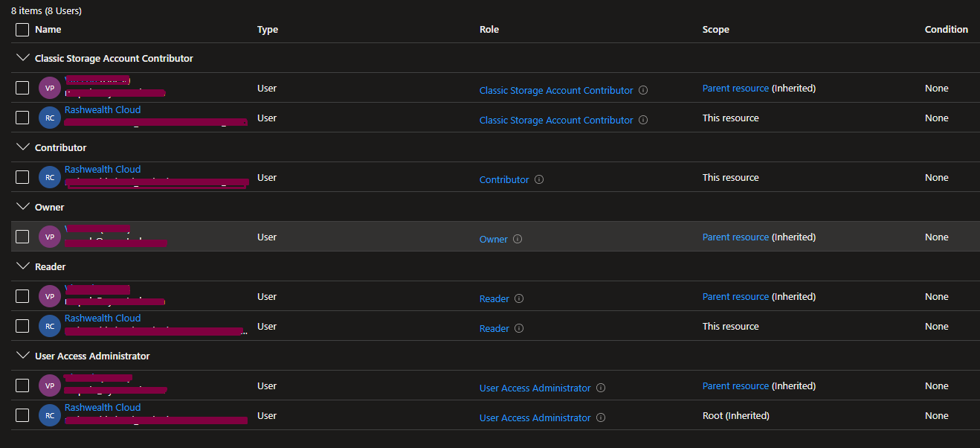Collapse the Reader group
980x448 pixels.
(22, 266)
